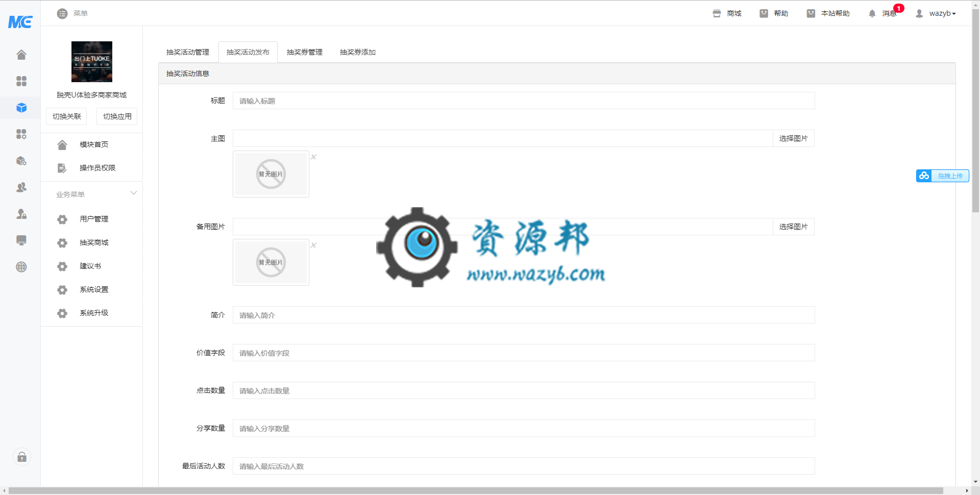The height and width of the screenshot is (495, 980).
Task: Open the four-squares apps icon in left rail
Action: click(x=21, y=81)
